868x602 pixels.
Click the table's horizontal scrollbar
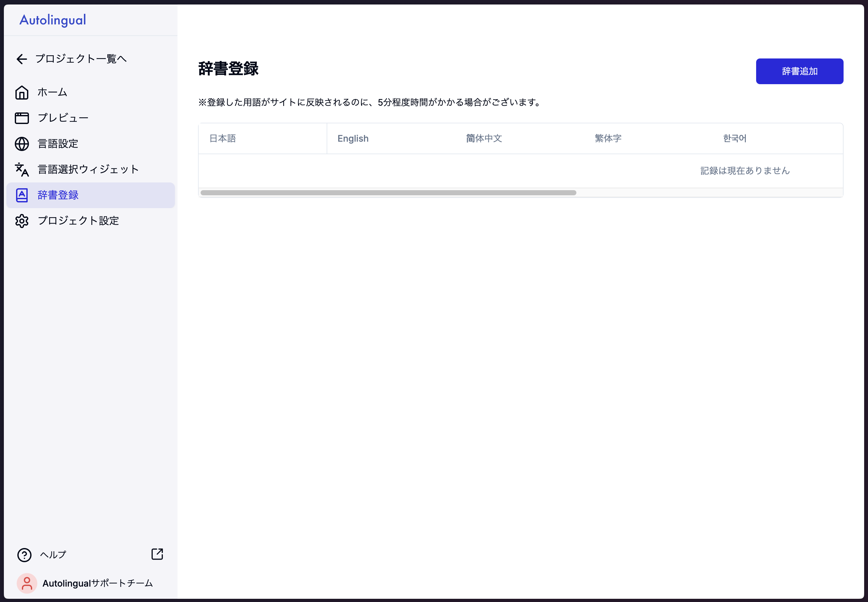pyautogui.click(x=388, y=193)
